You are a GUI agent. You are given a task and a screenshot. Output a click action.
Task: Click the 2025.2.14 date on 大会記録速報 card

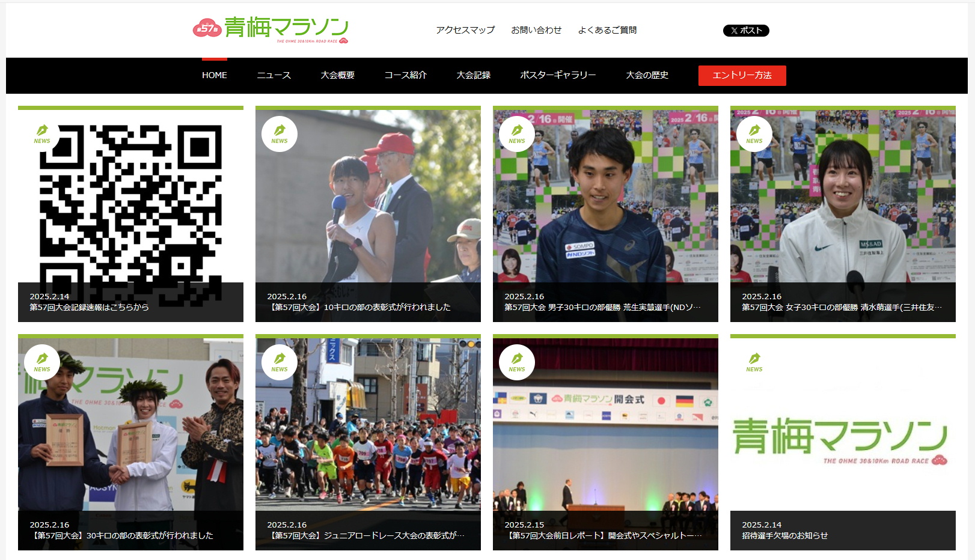click(x=49, y=296)
